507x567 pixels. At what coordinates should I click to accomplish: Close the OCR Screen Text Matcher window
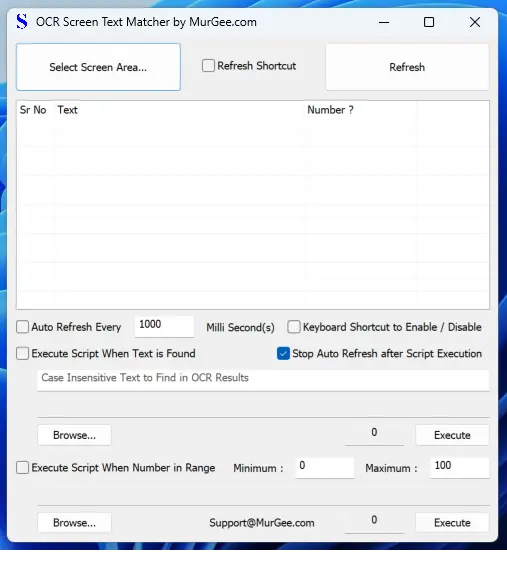tap(475, 22)
